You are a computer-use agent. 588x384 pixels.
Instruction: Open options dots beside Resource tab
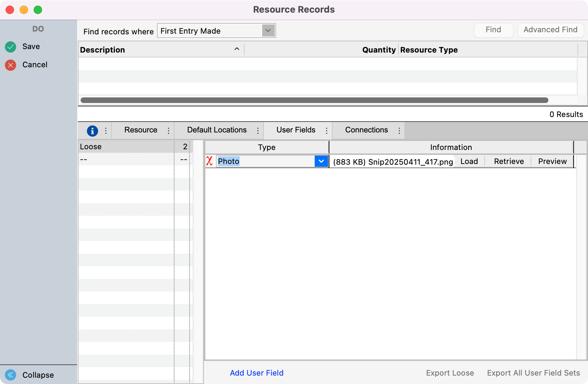[x=169, y=131]
